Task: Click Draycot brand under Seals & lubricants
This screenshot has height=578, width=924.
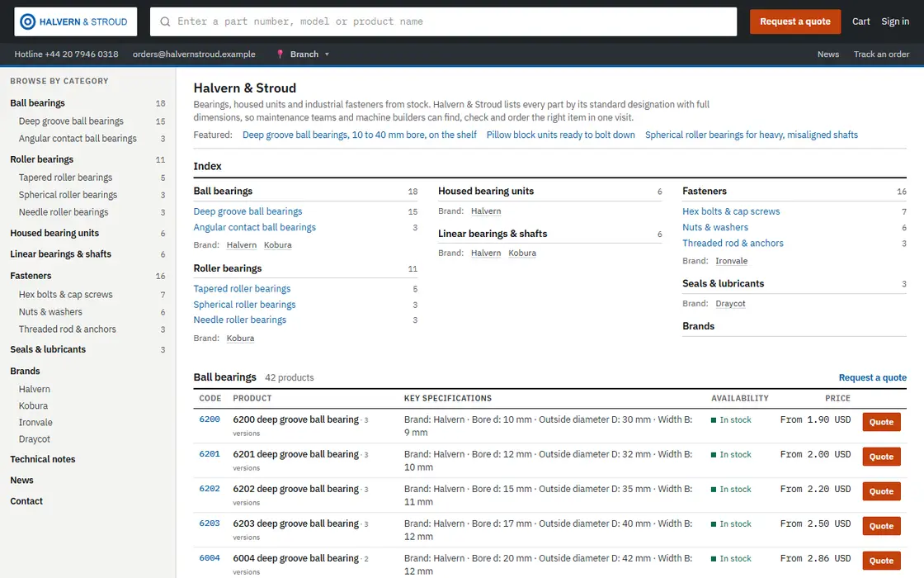Action: 730,304
